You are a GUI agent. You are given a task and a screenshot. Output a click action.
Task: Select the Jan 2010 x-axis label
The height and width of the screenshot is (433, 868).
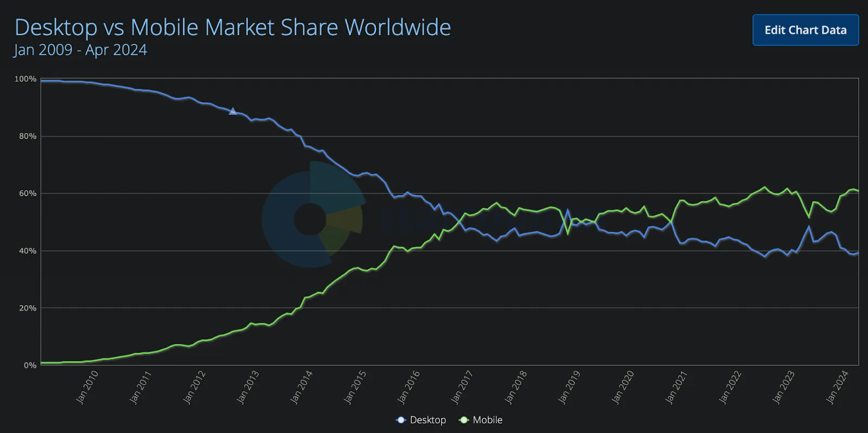tap(87, 387)
